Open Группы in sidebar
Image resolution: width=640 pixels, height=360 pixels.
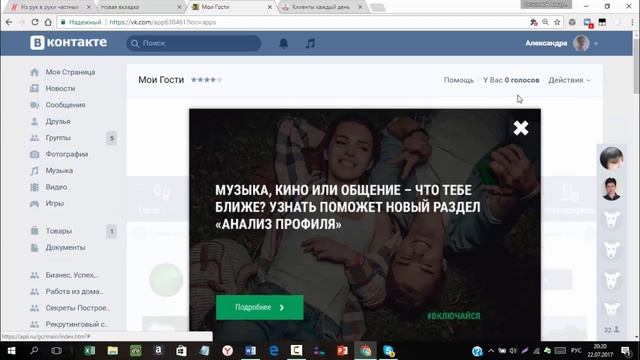58,138
